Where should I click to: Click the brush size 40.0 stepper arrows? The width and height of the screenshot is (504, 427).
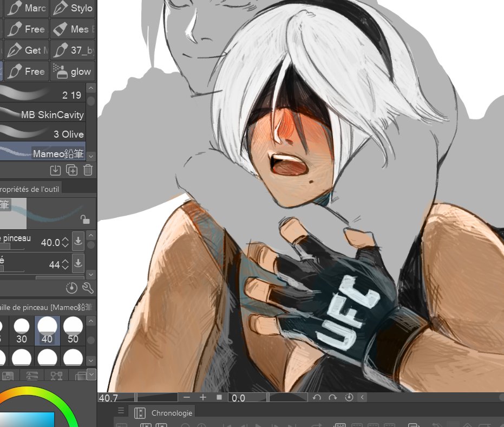point(66,242)
